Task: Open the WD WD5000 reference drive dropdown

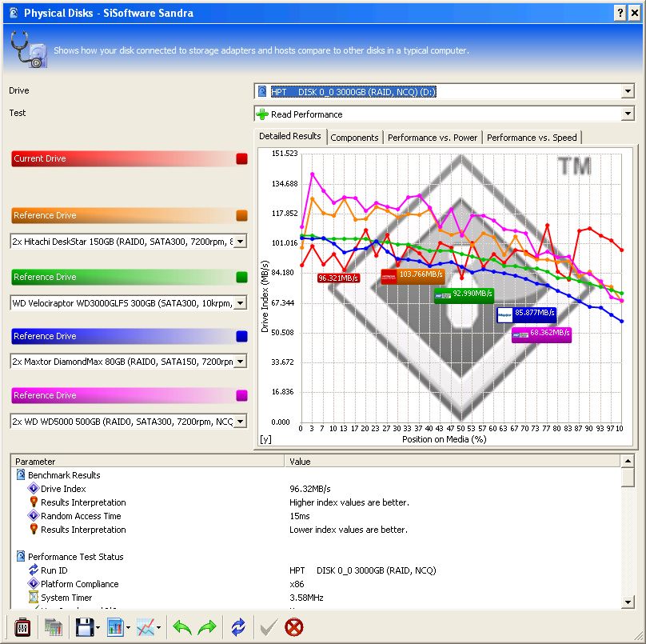Action: pos(241,422)
